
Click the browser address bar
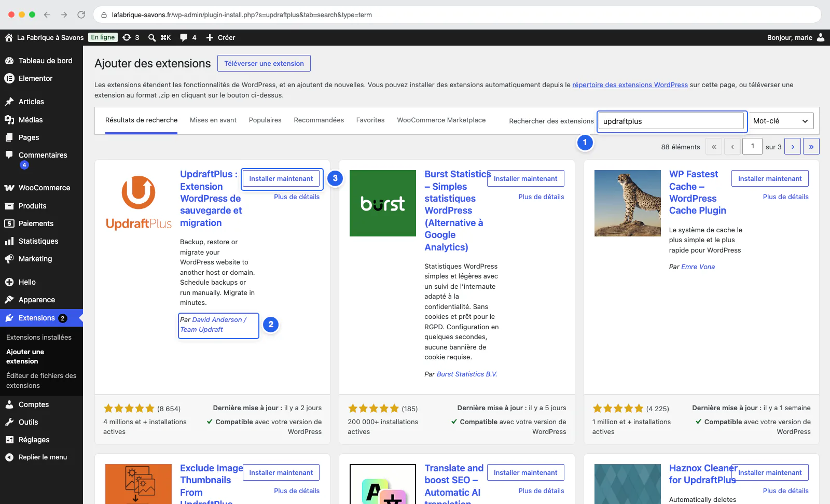pos(457,15)
